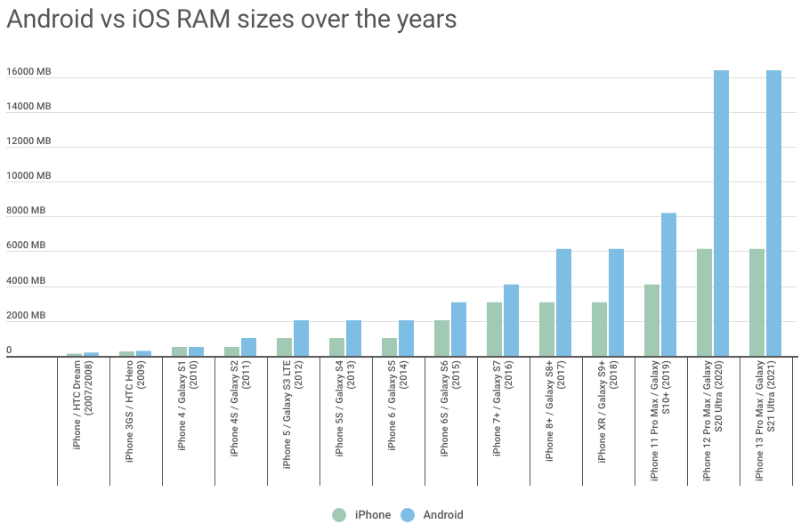Select the blue Galaxy S10+ bar for 2019
Viewport: 809px width, 532px height.
pyautogui.click(x=668, y=285)
